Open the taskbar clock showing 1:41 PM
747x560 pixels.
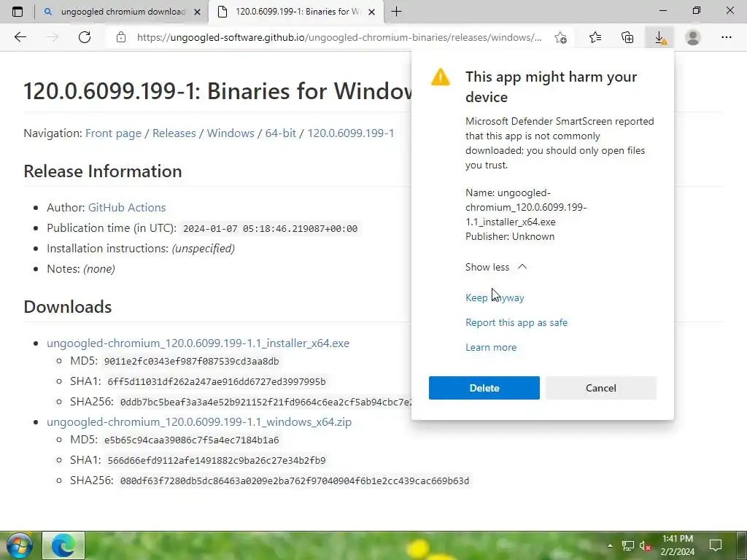click(x=678, y=545)
